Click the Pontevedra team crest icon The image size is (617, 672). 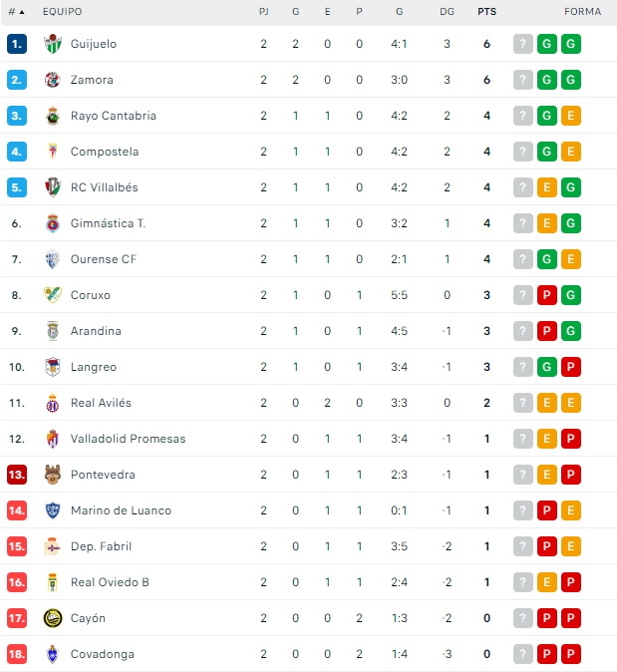(x=53, y=475)
